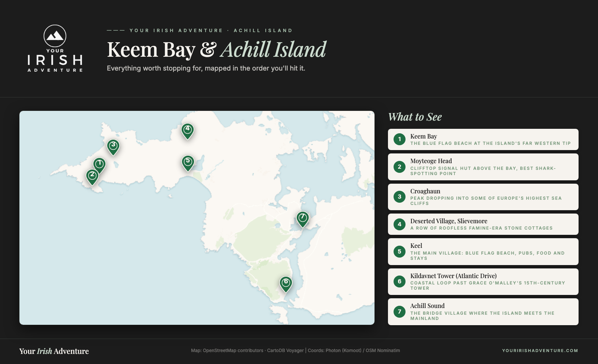The height and width of the screenshot is (364, 598).
Task: Click 'PEAK DROPPING INTO' description text
Action: (x=486, y=201)
